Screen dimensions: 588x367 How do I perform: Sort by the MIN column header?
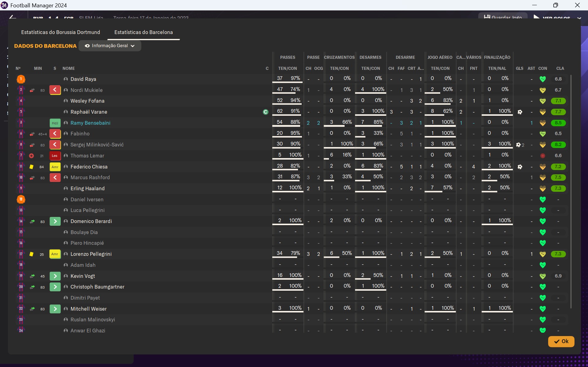coord(38,68)
